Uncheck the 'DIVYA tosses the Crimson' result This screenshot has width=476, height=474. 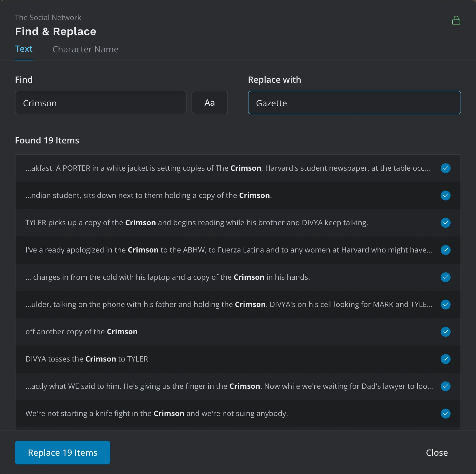[446, 359]
